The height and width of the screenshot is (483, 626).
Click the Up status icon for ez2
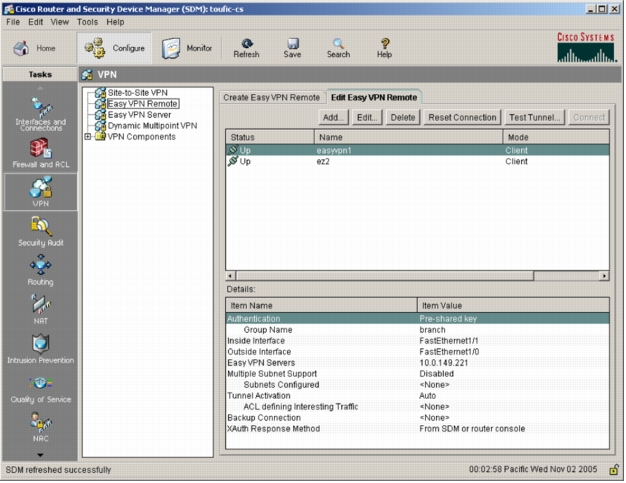232,161
